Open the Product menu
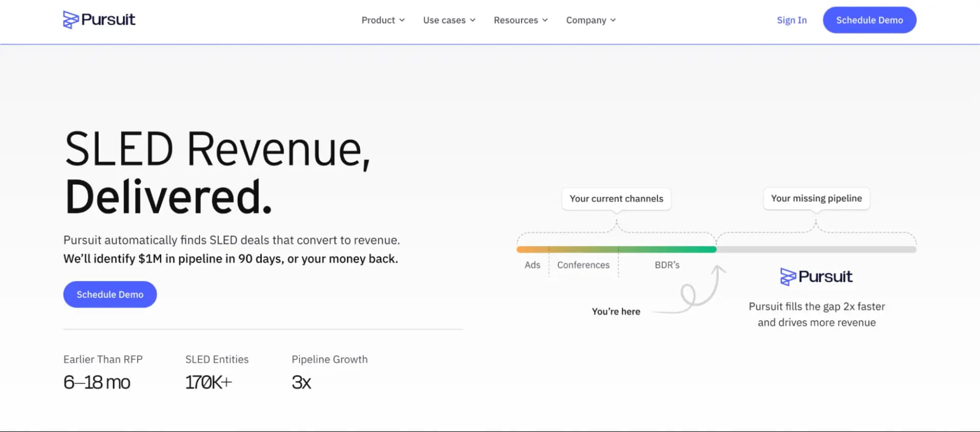The height and width of the screenshot is (432, 980). tap(383, 20)
